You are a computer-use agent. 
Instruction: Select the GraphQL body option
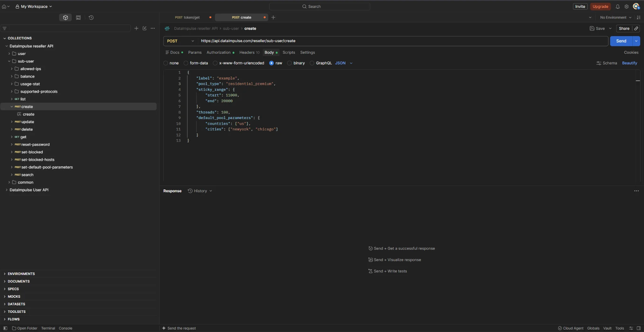point(312,63)
